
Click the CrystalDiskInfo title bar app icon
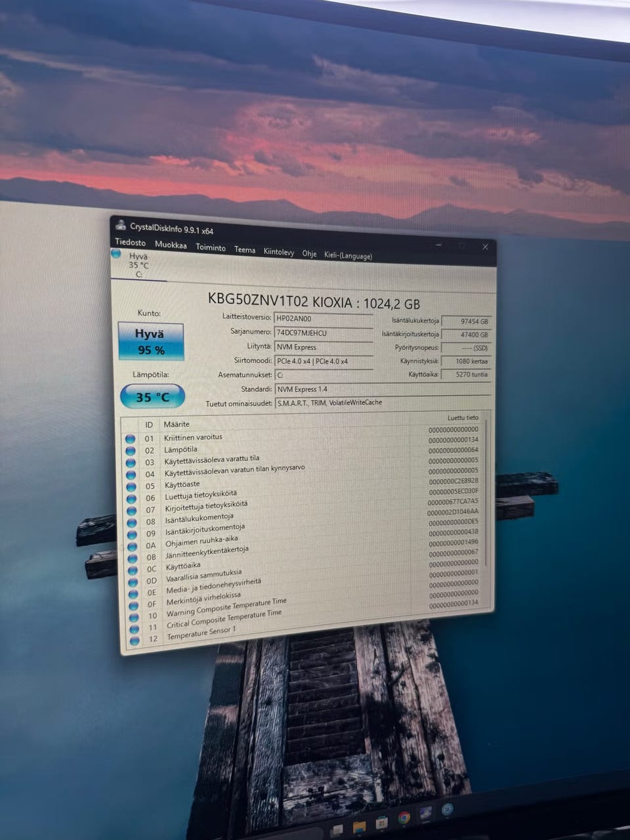[x=121, y=225]
